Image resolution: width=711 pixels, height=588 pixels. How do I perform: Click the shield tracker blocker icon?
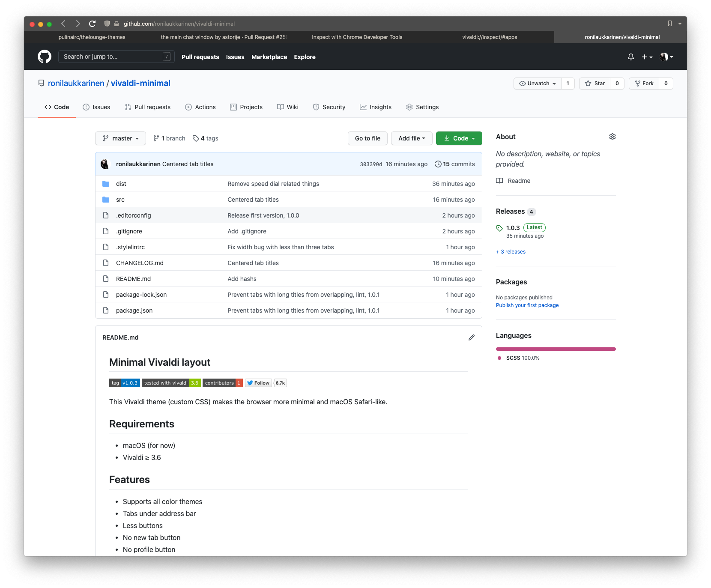(107, 24)
